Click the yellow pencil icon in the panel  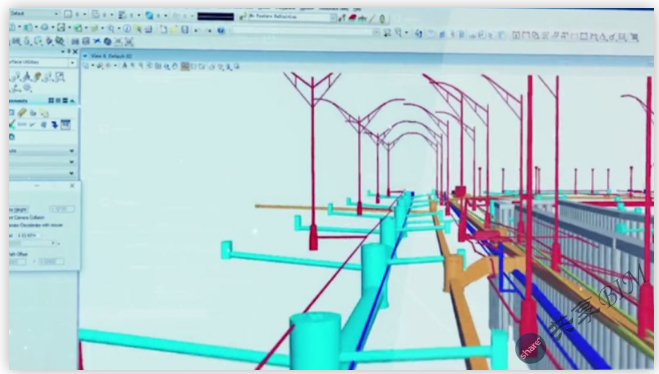point(22,112)
